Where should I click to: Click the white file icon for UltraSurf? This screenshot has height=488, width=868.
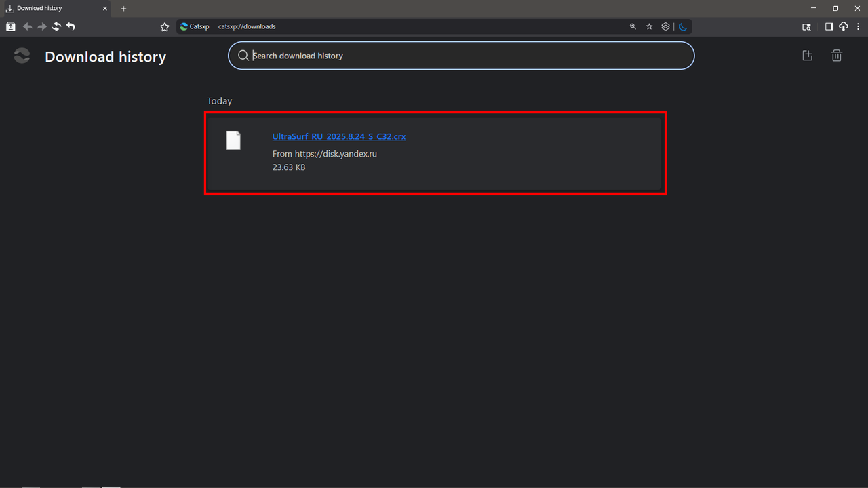(233, 140)
